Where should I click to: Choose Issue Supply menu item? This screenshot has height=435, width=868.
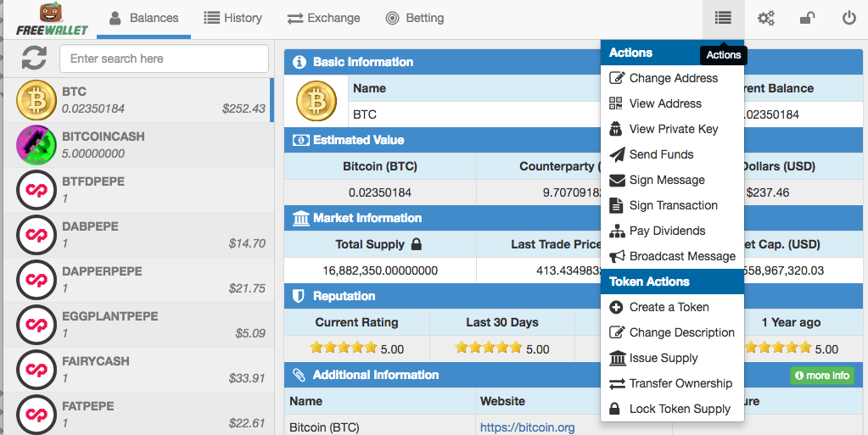point(672,358)
